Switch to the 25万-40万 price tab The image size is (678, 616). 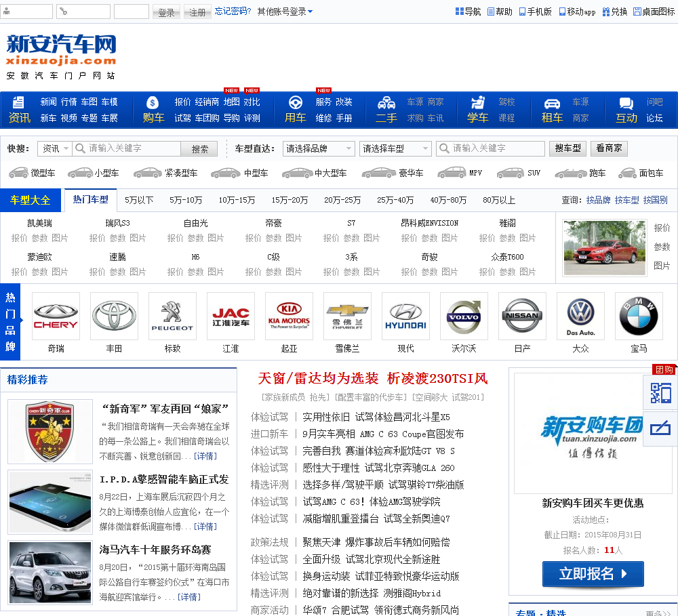click(x=395, y=200)
